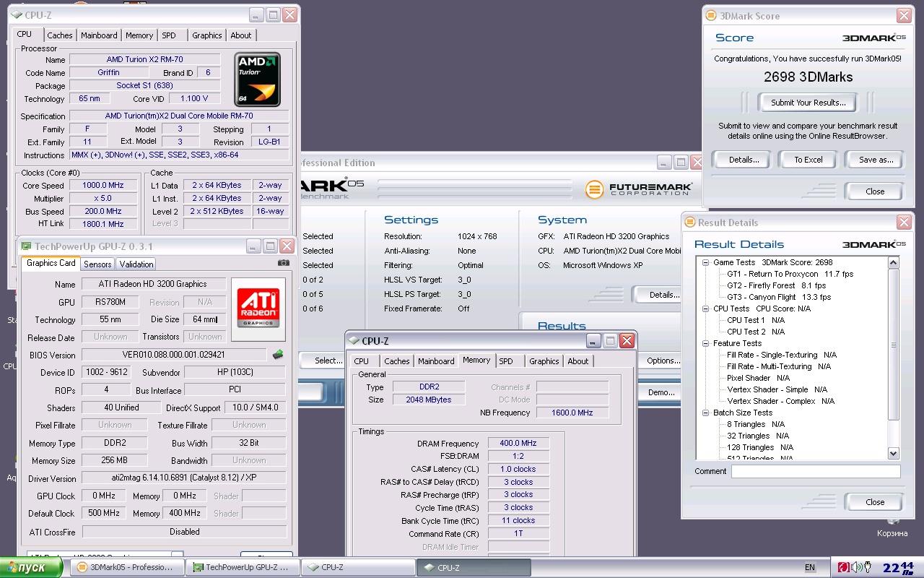
Task: Click Submit Your Results button
Action: [x=808, y=102]
